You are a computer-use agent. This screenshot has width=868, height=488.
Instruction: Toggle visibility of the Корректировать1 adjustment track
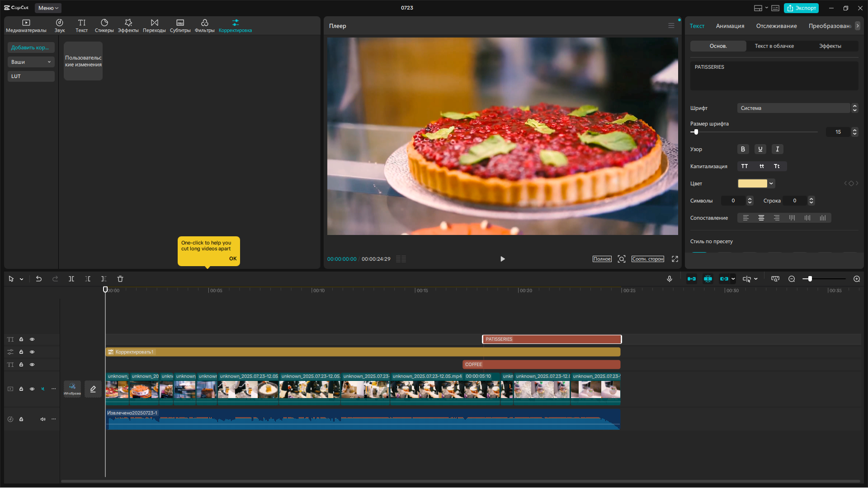coord(32,352)
